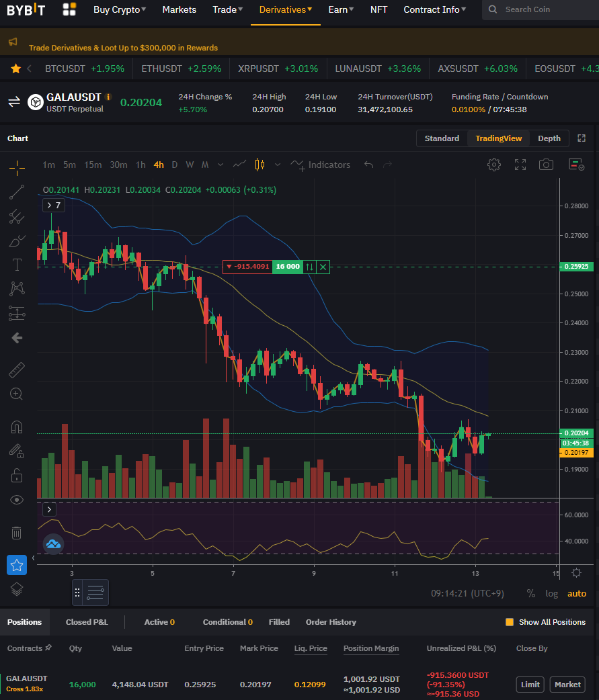The image size is (599, 700).
Task: Expand the Trade dropdown menu
Action: click(227, 9)
